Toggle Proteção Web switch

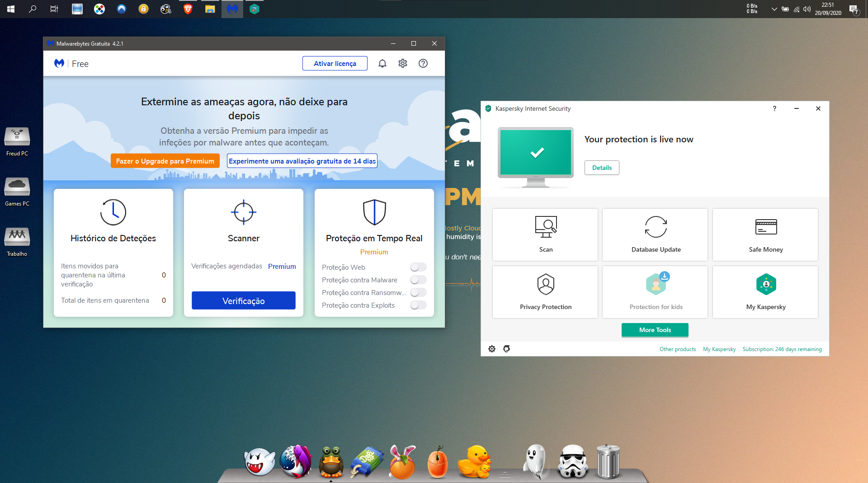(418, 267)
